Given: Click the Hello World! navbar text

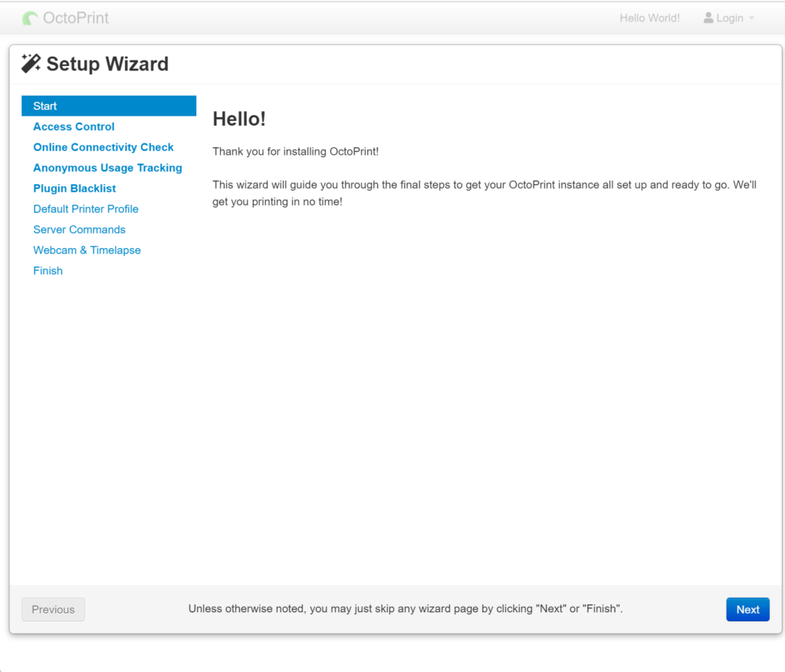Looking at the screenshot, I should pyautogui.click(x=649, y=18).
